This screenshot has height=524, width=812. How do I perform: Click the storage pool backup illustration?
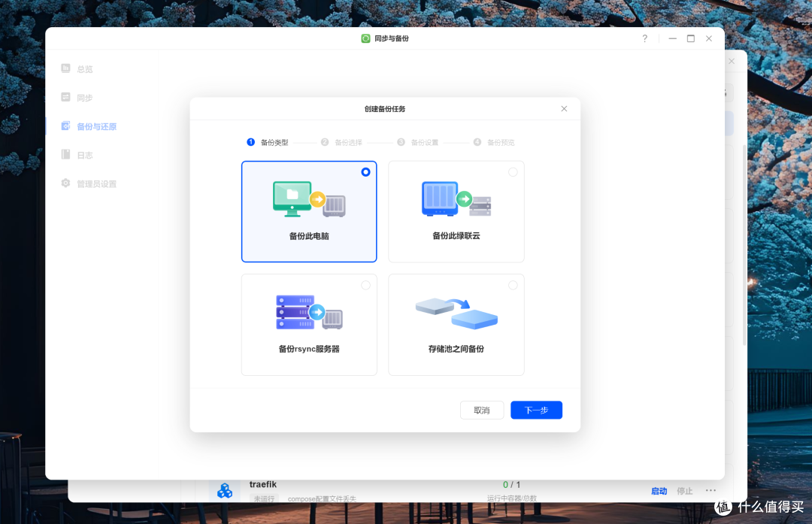456,313
